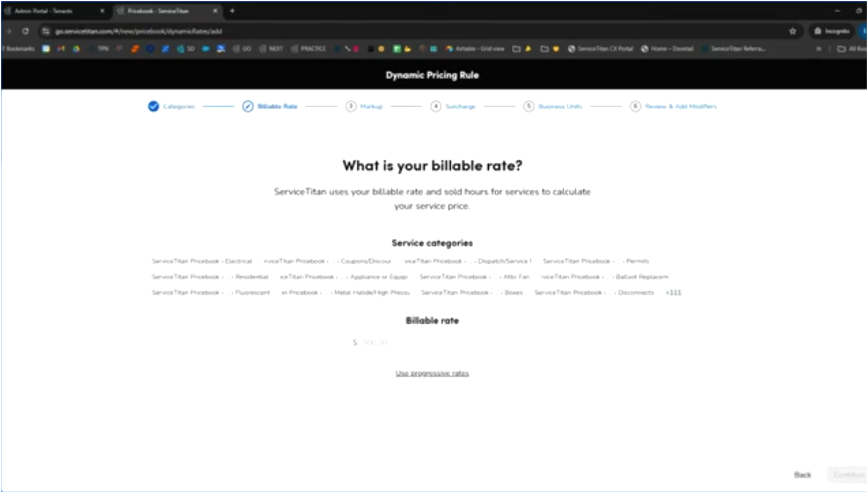Click the Back button
868x493 pixels.
click(x=802, y=474)
